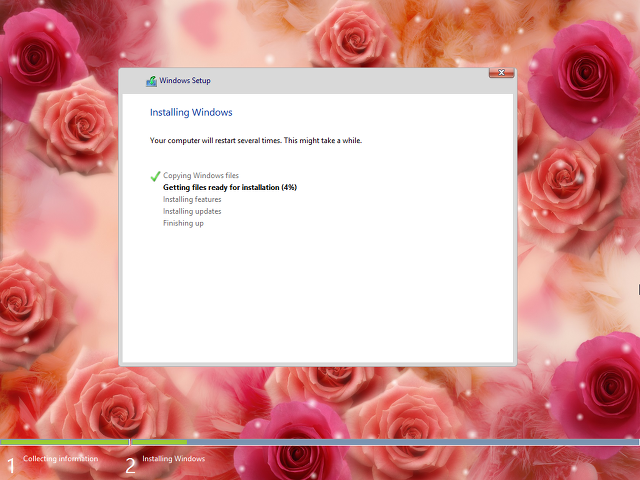
Task: Click the Installing Windows stage progress bar
Action: [x=386, y=442]
